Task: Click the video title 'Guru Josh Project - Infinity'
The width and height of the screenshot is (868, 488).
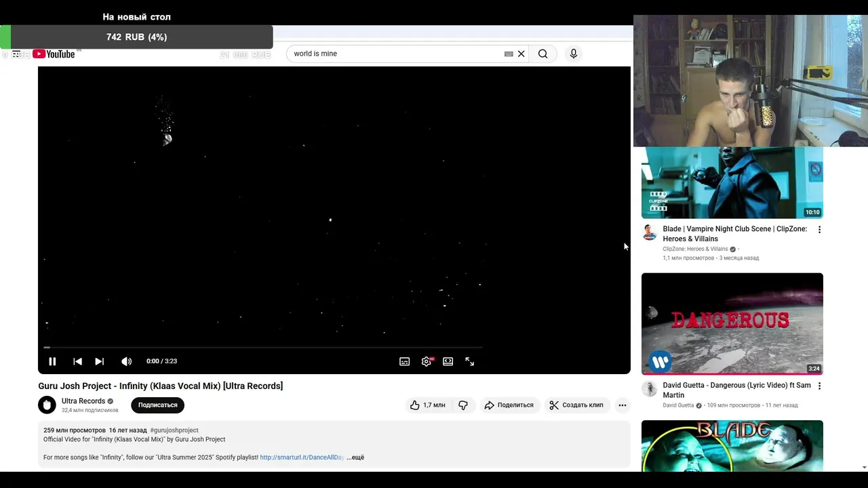Action: pos(160,386)
